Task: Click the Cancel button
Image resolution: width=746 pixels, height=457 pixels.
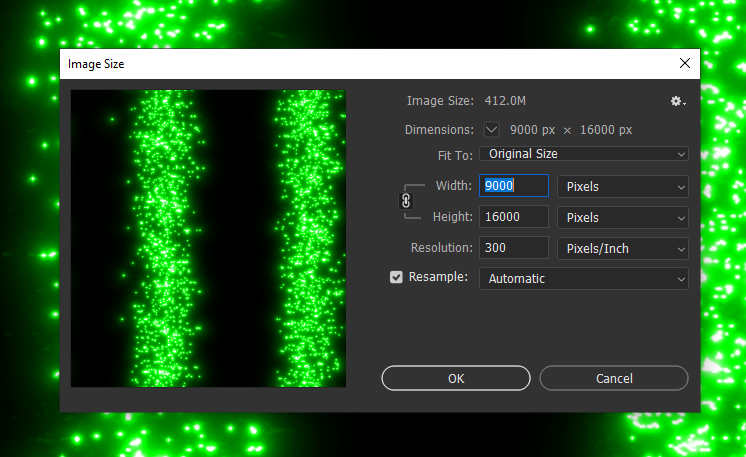Action: (614, 378)
